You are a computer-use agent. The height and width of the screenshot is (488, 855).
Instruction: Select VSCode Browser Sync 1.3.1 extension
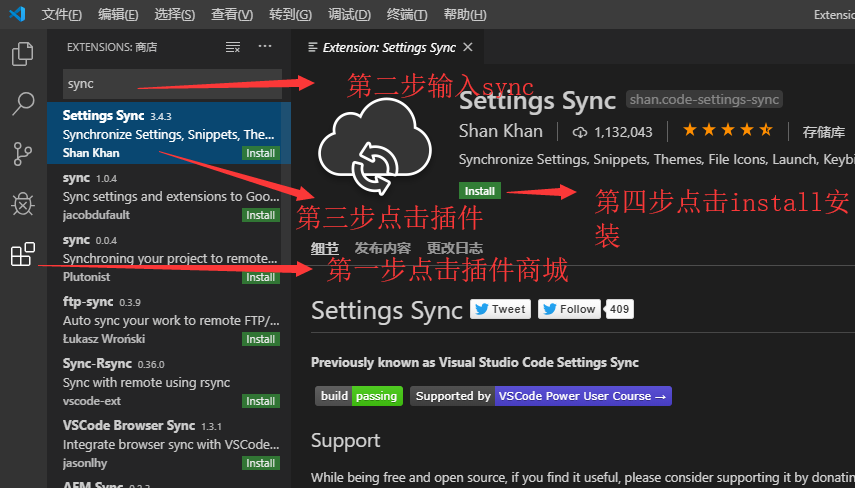point(168,443)
